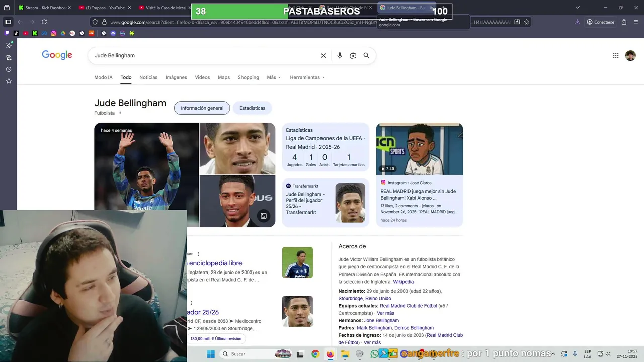Open Google Lens image search
The image size is (644, 362).
(x=353, y=56)
